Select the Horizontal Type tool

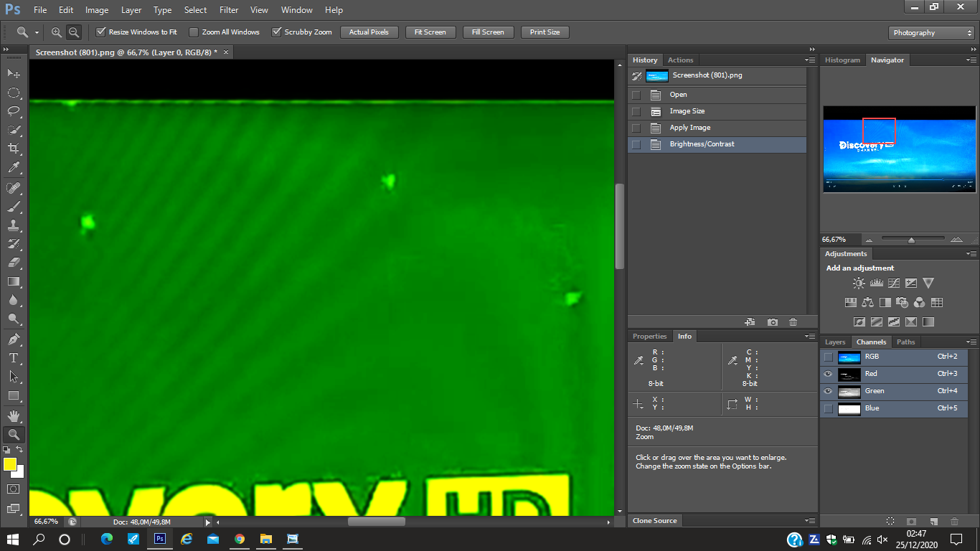pyautogui.click(x=14, y=357)
